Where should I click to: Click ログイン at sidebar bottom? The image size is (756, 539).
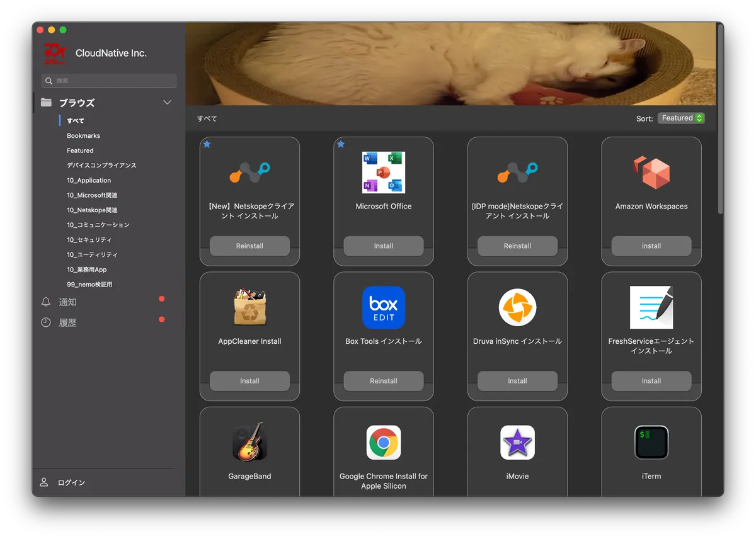pos(71,482)
